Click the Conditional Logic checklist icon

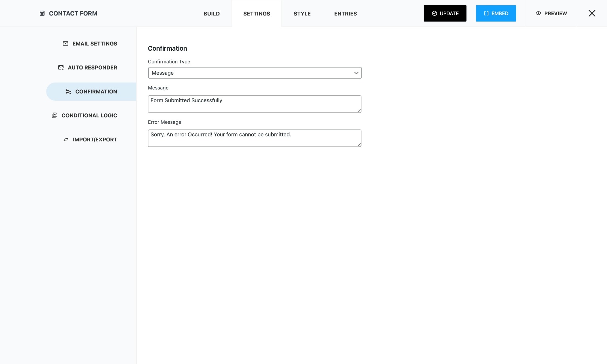pos(55,115)
